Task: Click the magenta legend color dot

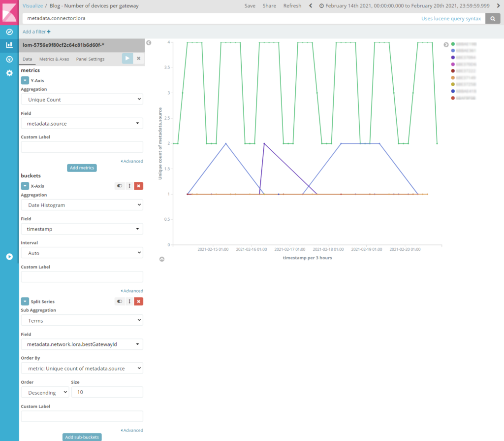Action: coord(453,64)
